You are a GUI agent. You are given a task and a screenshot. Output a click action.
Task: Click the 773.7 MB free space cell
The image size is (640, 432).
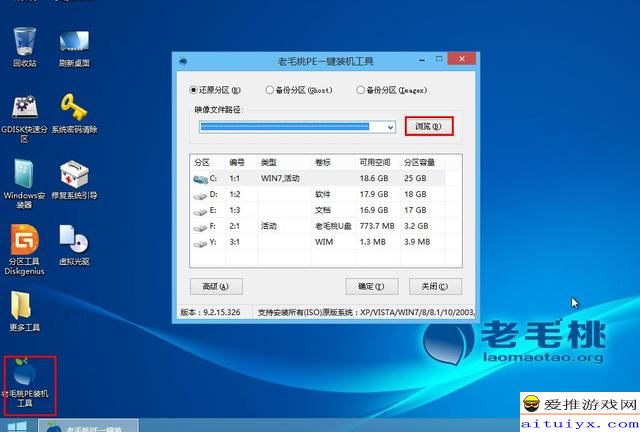click(x=377, y=226)
